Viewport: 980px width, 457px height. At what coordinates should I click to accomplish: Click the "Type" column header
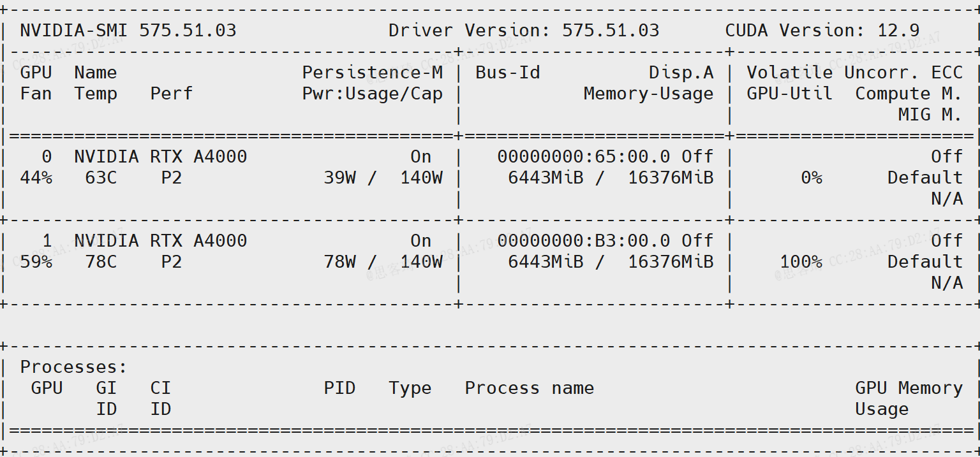coord(410,388)
